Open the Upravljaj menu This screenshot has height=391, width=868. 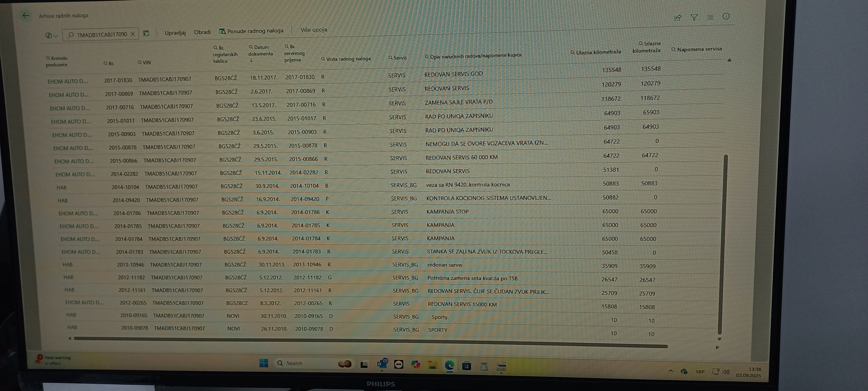(x=175, y=33)
